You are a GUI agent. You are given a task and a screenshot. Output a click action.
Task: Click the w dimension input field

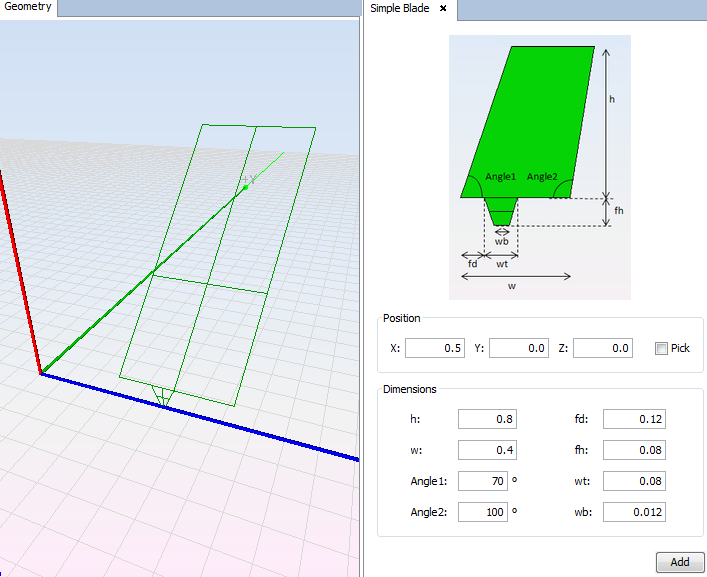pos(488,451)
